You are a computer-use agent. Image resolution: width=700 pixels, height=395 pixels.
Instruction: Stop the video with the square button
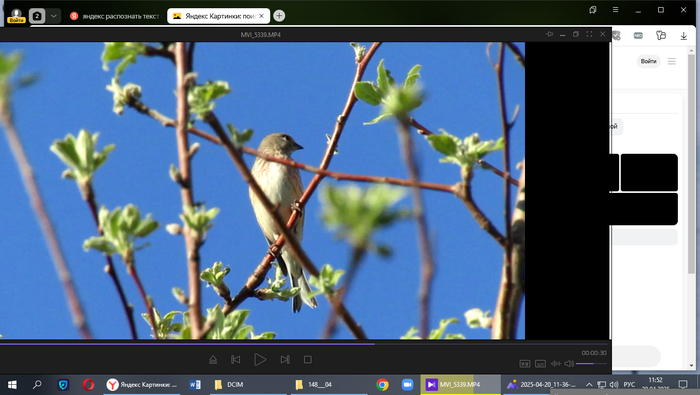[x=308, y=360]
